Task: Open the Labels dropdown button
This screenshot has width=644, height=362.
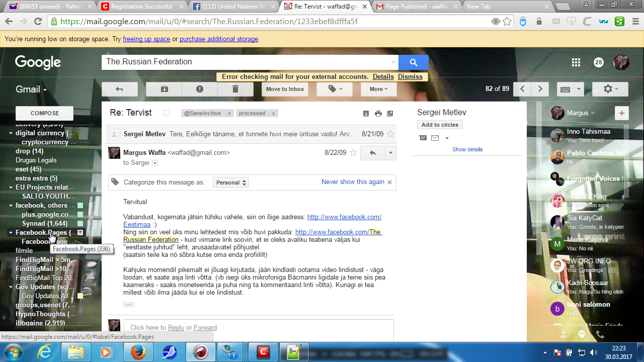Action: [x=334, y=89]
